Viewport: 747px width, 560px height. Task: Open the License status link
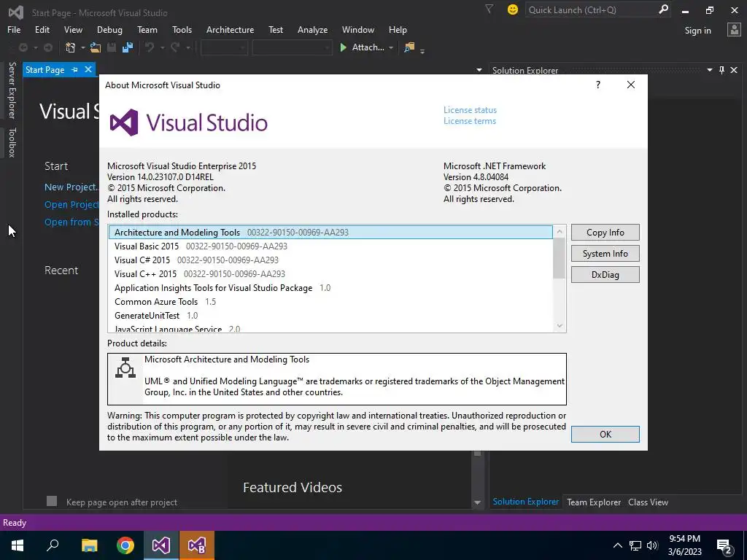pyautogui.click(x=470, y=110)
